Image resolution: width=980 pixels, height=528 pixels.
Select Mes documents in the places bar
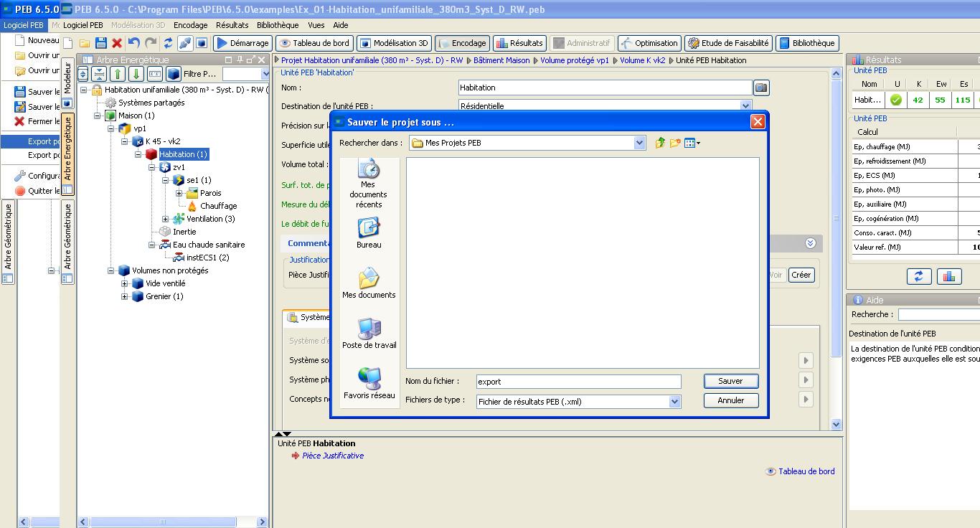click(x=369, y=283)
